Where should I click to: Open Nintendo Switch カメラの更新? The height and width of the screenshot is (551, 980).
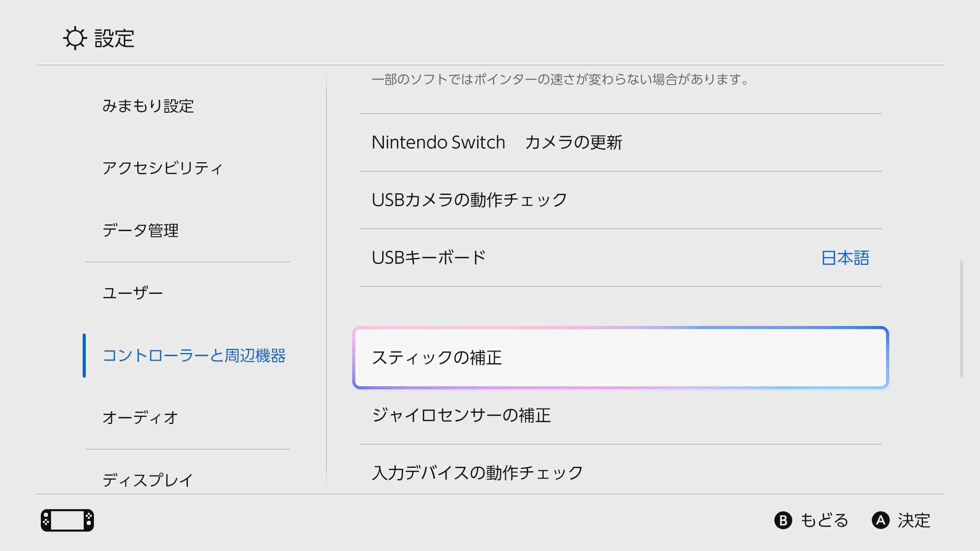pos(497,142)
